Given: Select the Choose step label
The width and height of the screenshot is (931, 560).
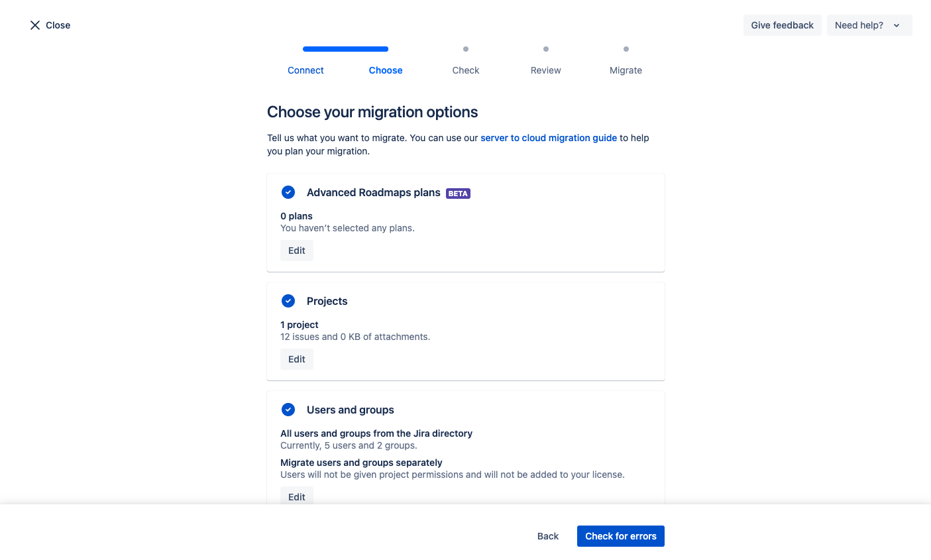Looking at the screenshot, I should (386, 70).
